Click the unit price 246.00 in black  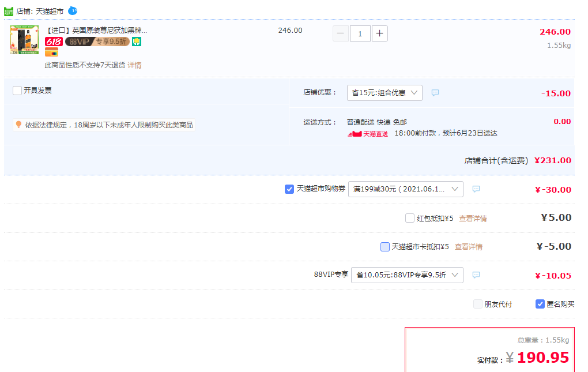pyautogui.click(x=290, y=31)
